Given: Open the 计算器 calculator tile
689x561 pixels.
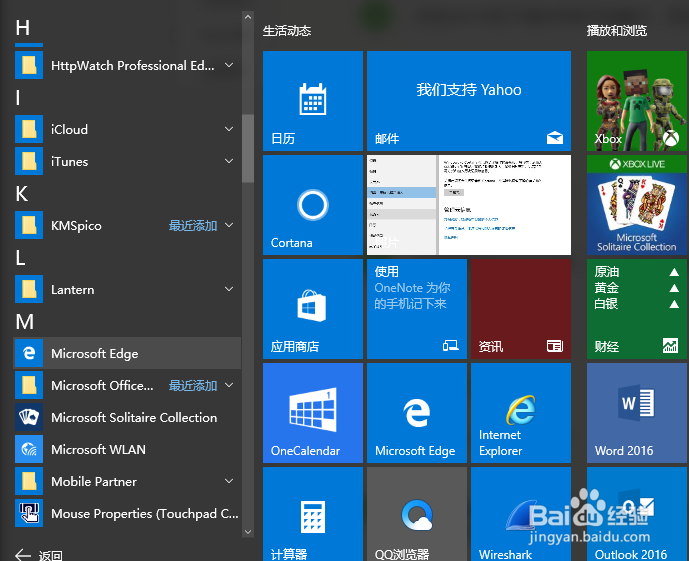Looking at the screenshot, I should [x=313, y=514].
